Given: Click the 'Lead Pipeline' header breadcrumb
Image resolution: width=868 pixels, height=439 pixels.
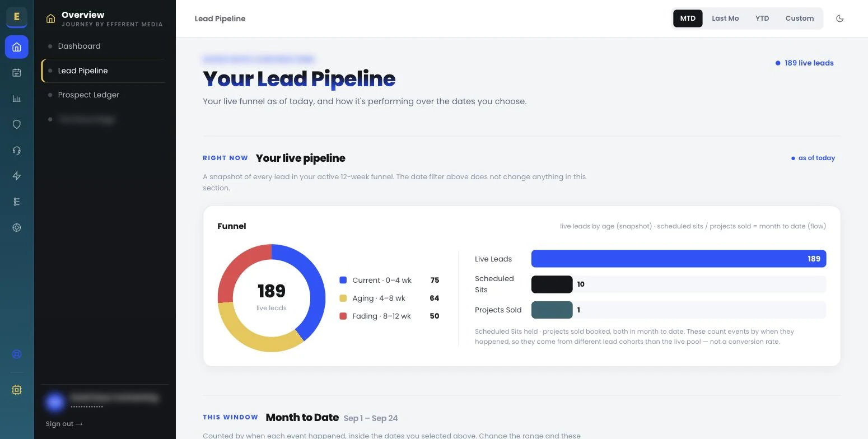Looking at the screenshot, I should (x=220, y=18).
